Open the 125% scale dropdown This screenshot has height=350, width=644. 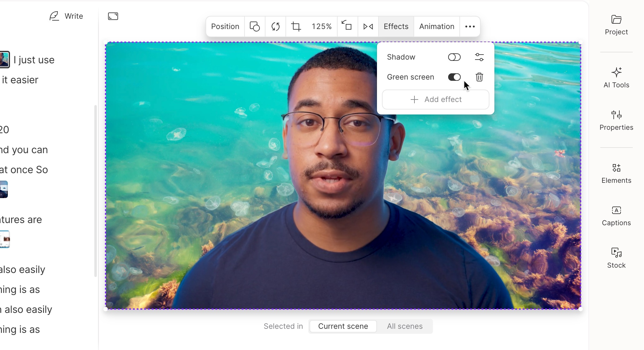tap(322, 27)
